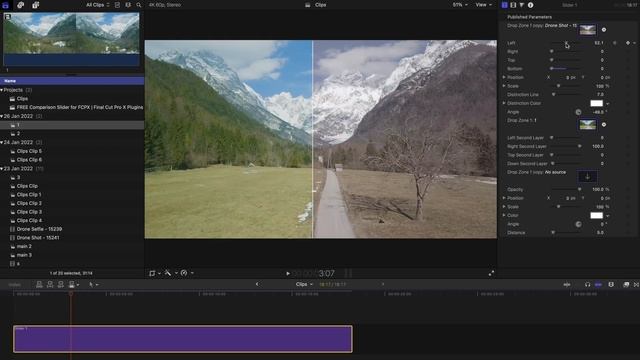The width and height of the screenshot is (640, 360).
Task: Expand the first Scale parameter
Action: [x=504, y=86]
